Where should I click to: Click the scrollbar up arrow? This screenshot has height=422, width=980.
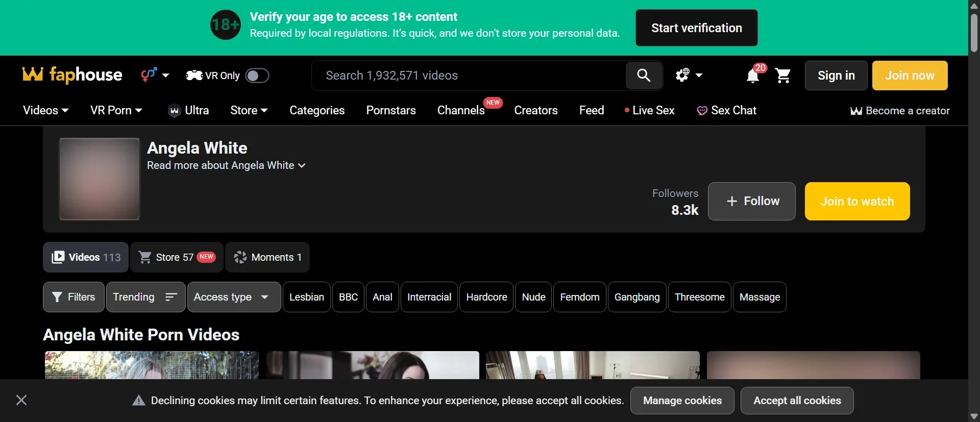974,6
